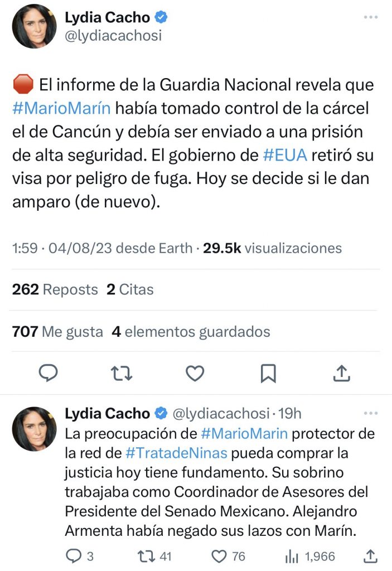The height and width of the screenshot is (571, 392).
Task: Open more options on reply tweet
Action: click(x=371, y=413)
